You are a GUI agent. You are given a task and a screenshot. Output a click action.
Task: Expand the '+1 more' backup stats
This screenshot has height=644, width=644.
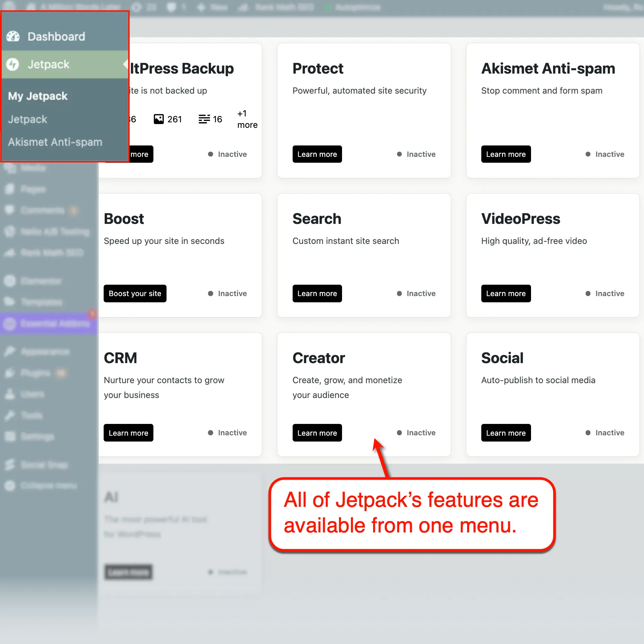247,119
